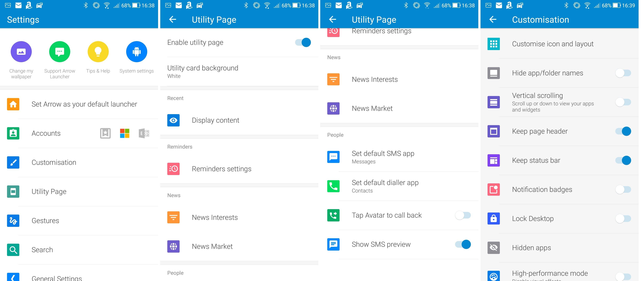Disable the Enable utility page switch
This screenshot has height=281, width=644.
(x=303, y=42)
